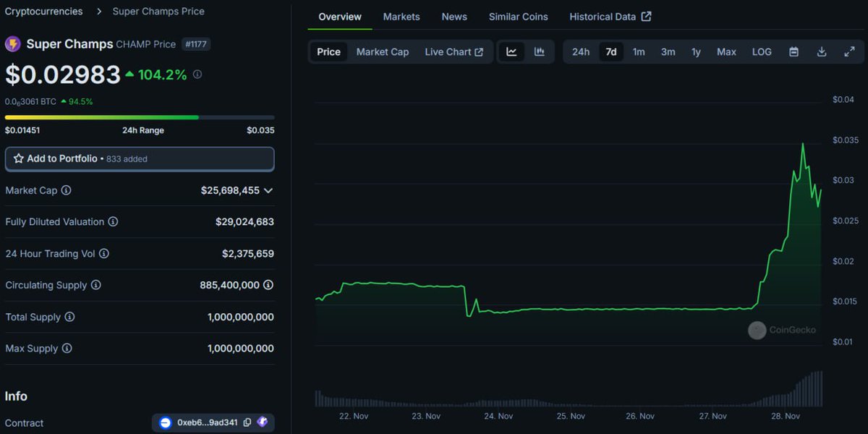The height and width of the screenshot is (434, 868).
Task: Show Circulating Supply label info icon
Action: [95, 285]
